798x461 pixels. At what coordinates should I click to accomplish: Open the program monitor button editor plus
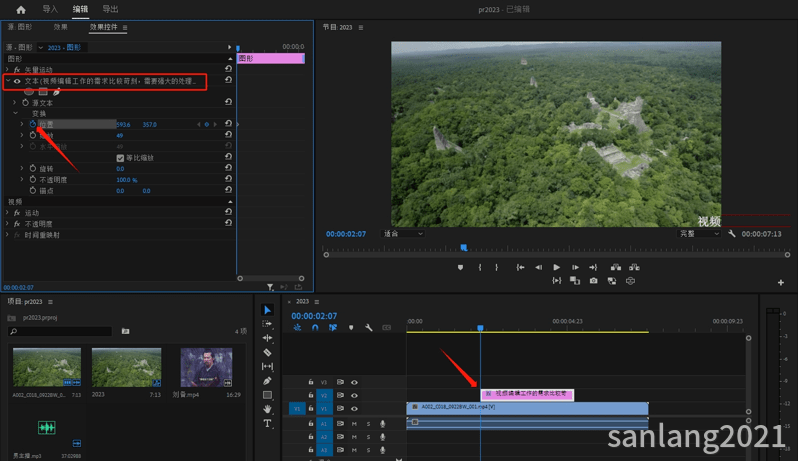click(x=781, y=282)
